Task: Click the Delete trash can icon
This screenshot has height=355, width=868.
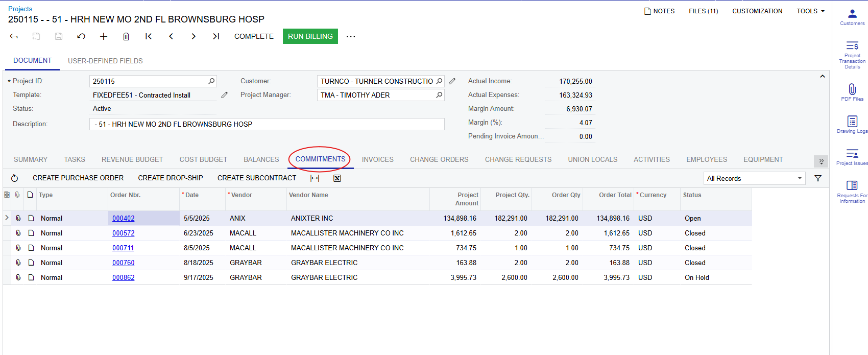Action: pos(126,36)
